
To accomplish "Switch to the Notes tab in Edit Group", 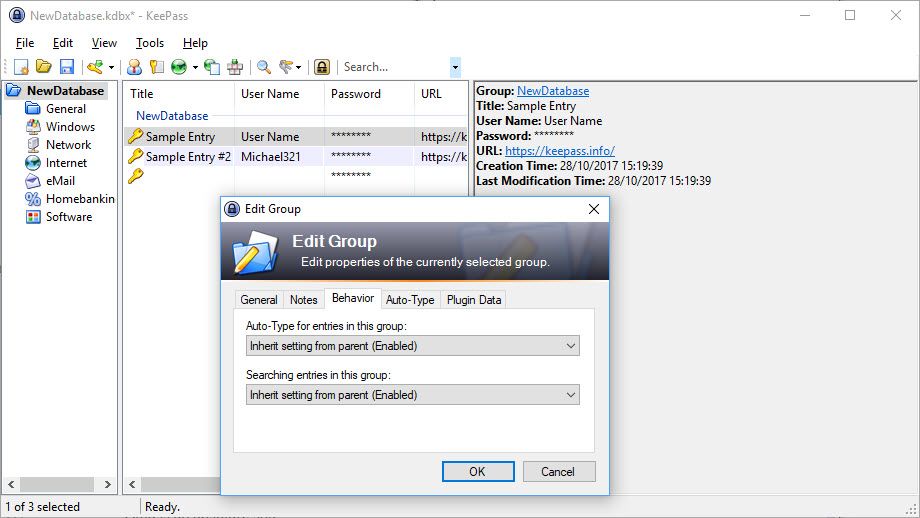I will click(x=303, y=300).
